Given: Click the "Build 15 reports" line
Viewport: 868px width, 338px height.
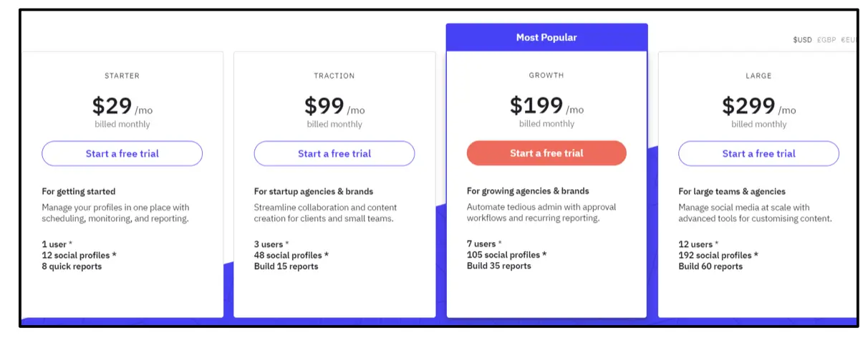Looking at the screenshot, I should (x=286, y=266).
